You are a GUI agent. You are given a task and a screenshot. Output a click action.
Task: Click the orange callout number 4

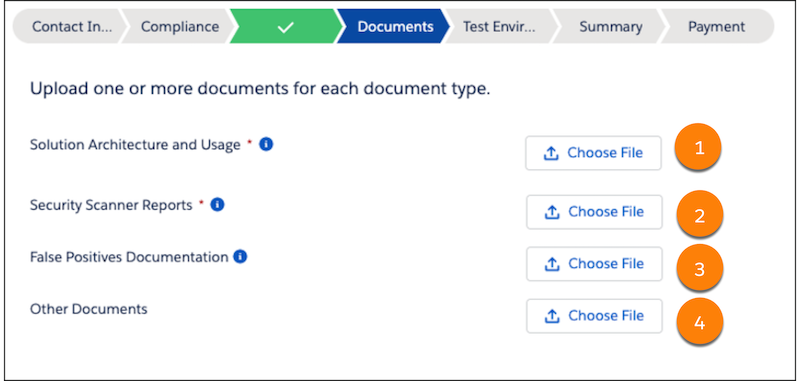pos(699,322)
